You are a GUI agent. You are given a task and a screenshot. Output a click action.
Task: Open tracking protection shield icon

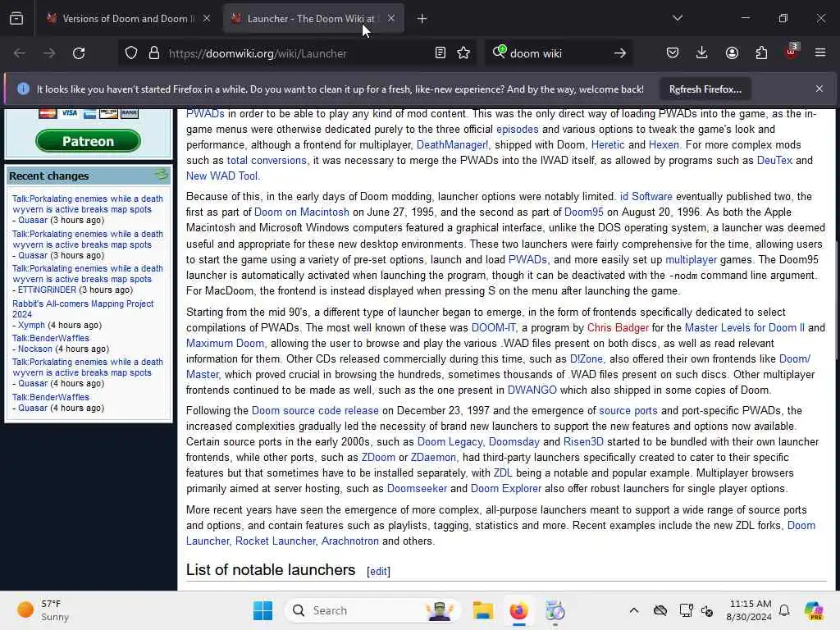[131, 53]
